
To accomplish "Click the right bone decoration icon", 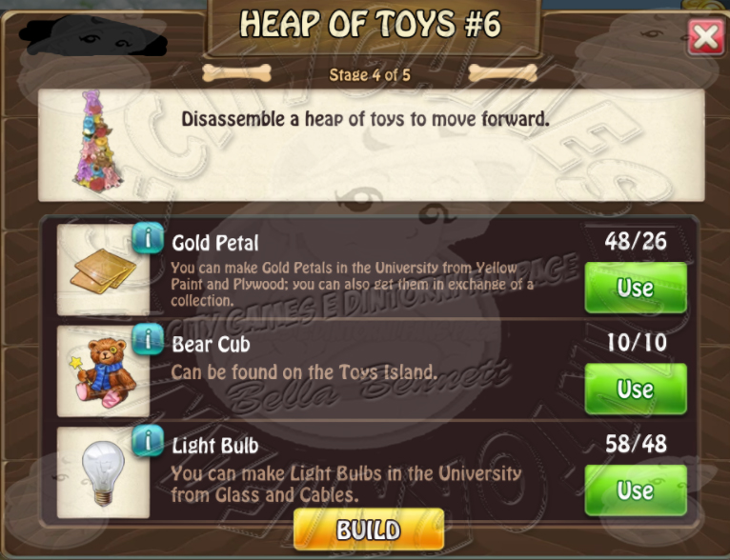I will point(503,73).
